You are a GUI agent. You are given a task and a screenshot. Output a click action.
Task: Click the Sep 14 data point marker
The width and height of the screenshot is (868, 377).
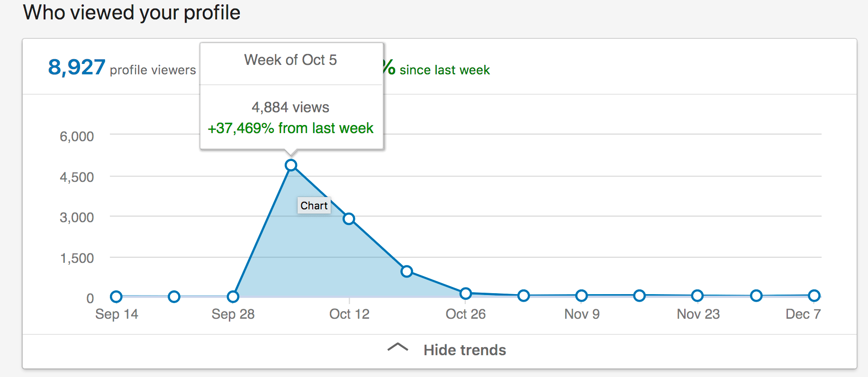[116, 297]
